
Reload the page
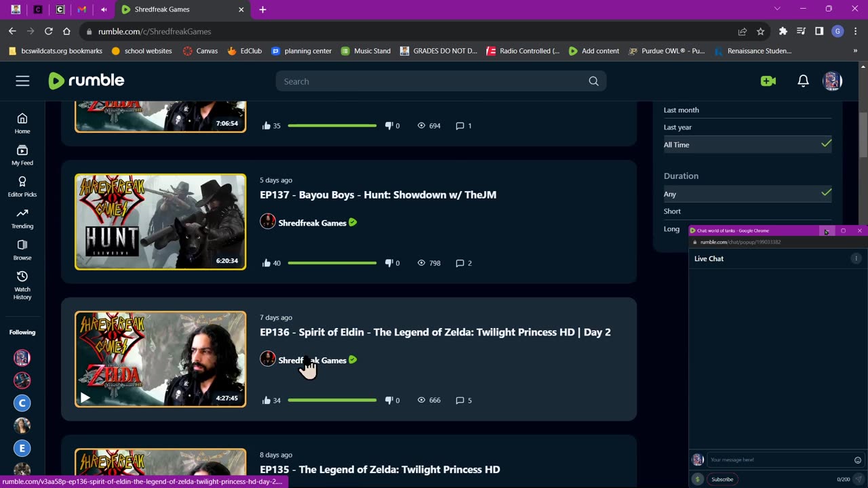pos(49,31)
